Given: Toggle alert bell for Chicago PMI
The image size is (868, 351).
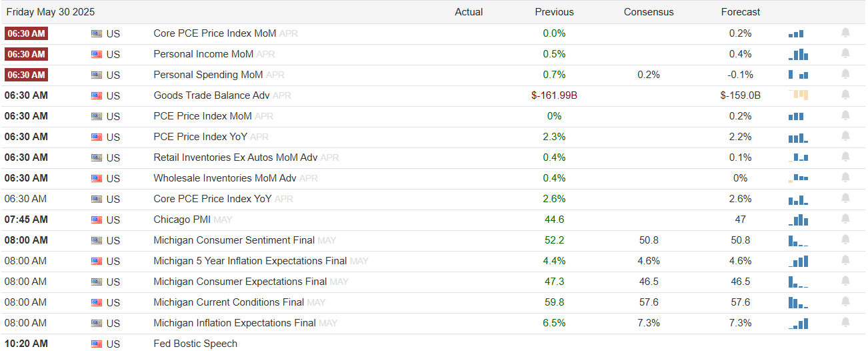Looking at the screenshot, I should (845, 219).
